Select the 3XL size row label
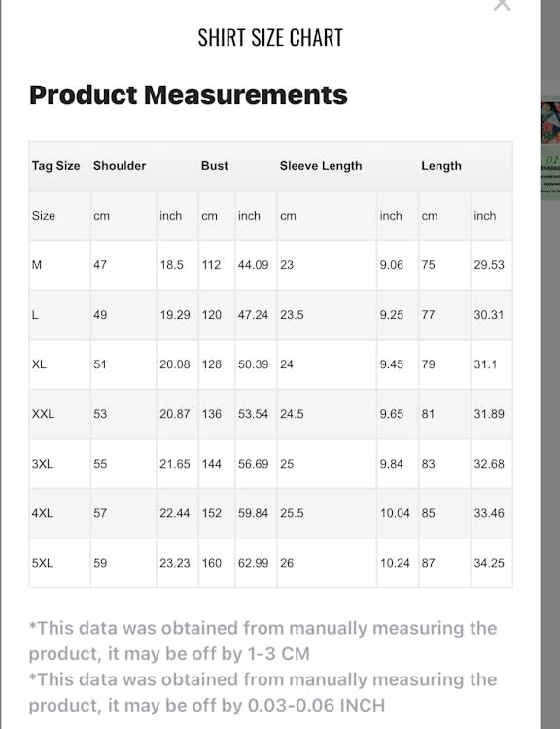 (43, 464)
